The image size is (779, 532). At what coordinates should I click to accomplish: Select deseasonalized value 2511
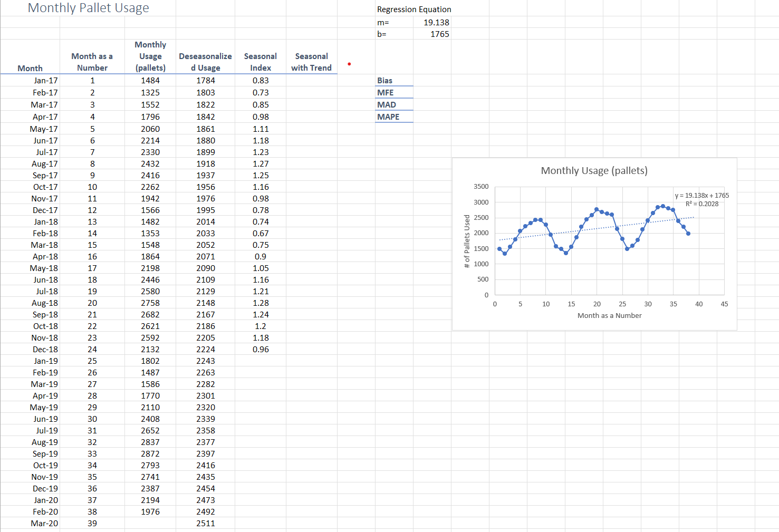click(206, 524)
